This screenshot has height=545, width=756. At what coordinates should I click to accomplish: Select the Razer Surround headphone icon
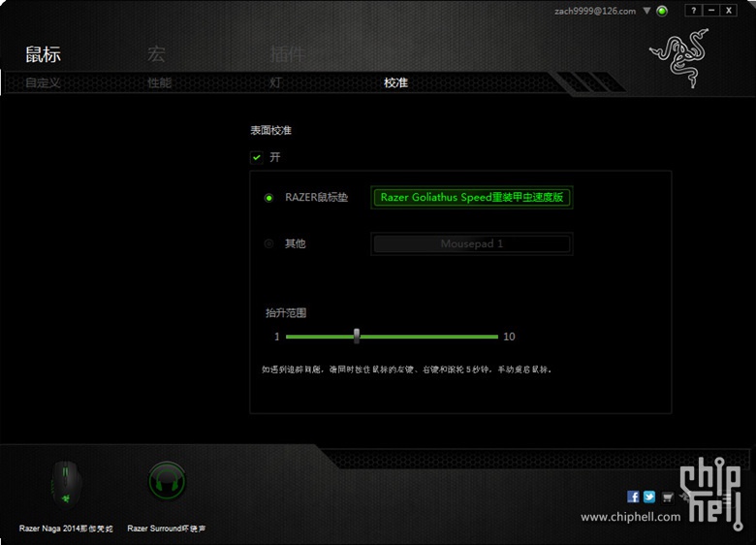click(x=167, y=481)
